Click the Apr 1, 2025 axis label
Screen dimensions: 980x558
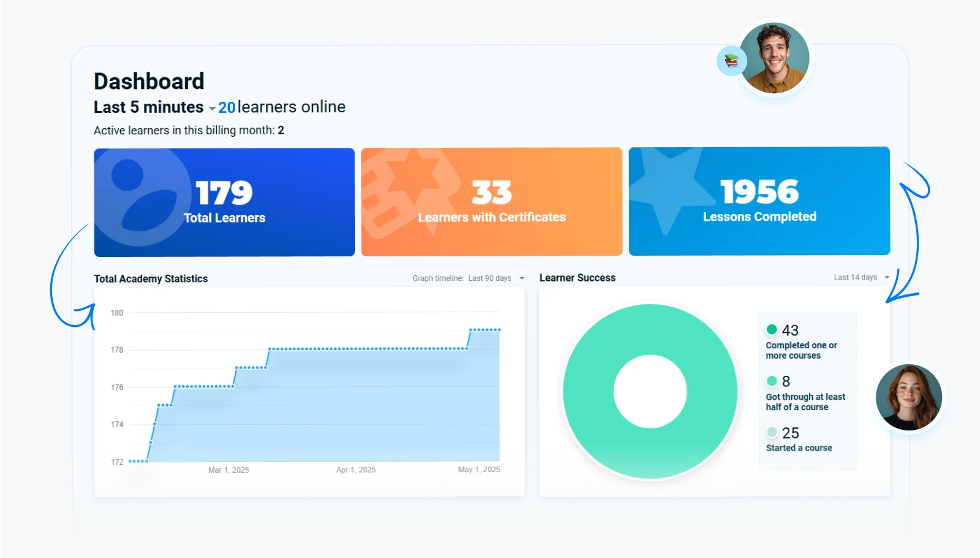pyautogui.click(x=355, y=470)
